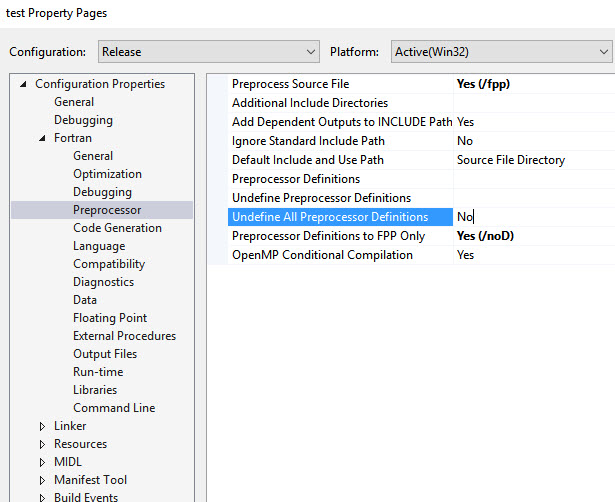Image resolution: width=615 pixels, height=502 pixels.
Task: Click the Ignore Standard Include Path value
Action: coord(533,141)
